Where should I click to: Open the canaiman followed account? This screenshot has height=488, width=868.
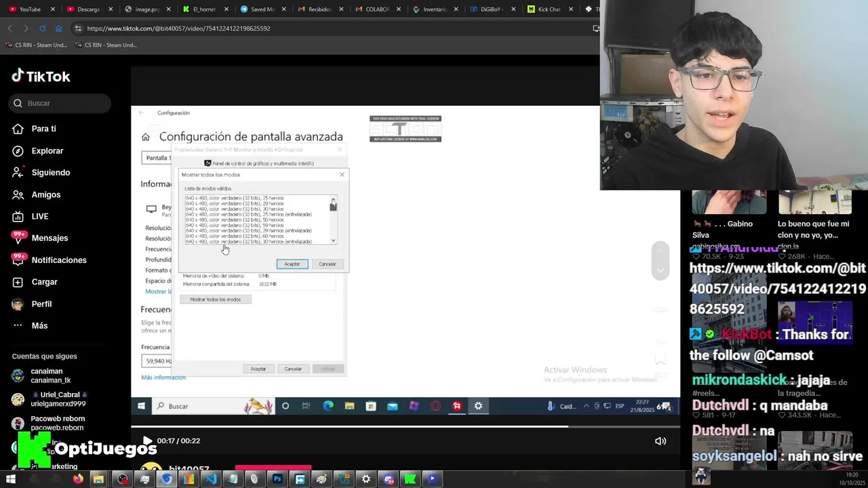[x=46, y=375]
